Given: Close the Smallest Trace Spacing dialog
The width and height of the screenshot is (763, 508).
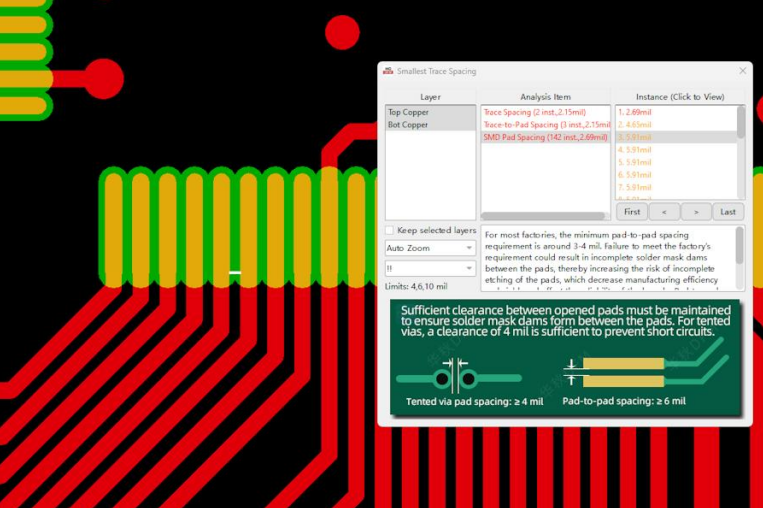Looking at the screenshot, I should click(x=742, y=71).
